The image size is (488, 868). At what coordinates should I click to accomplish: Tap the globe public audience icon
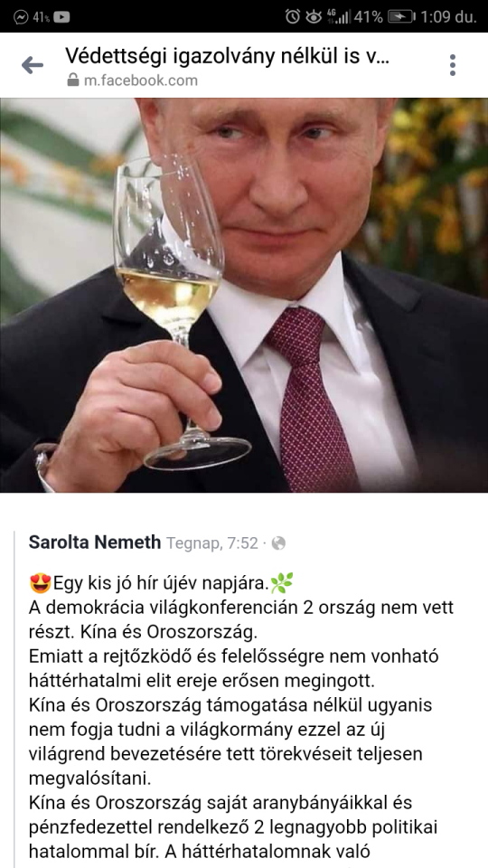279,543
